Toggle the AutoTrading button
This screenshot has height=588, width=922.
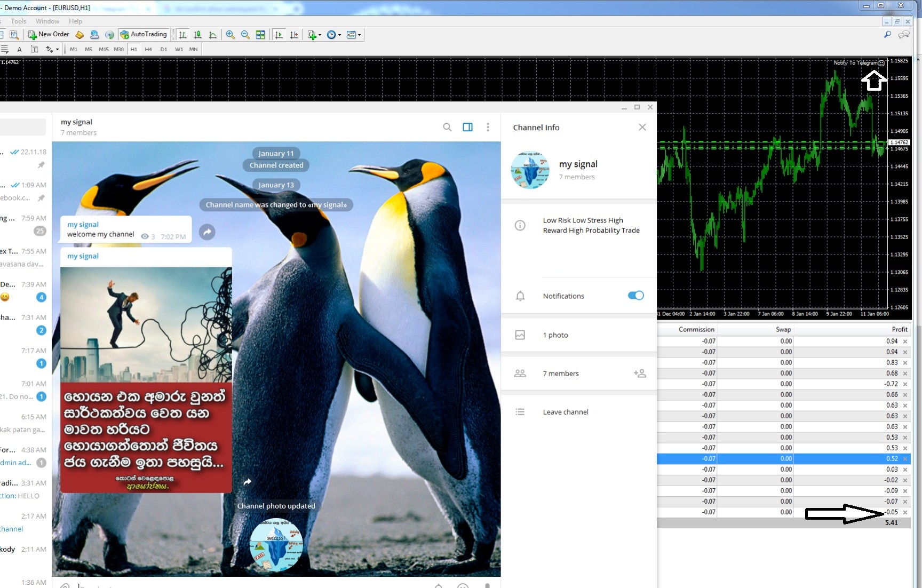coord(144,35)
